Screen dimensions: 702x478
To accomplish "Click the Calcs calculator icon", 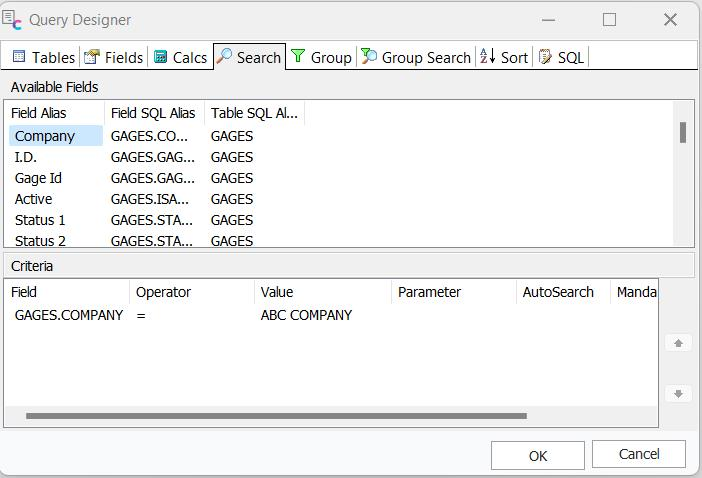I will [160, 57].
